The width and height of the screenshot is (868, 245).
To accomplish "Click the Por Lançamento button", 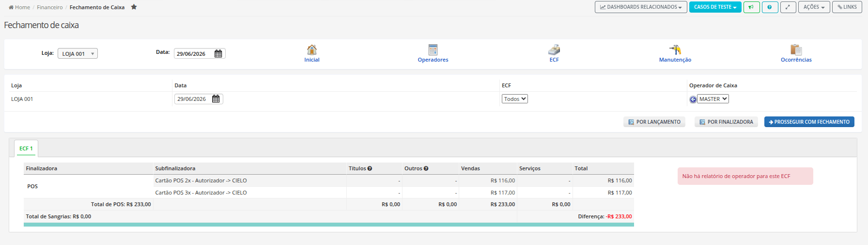I will [x=654, y=122].
